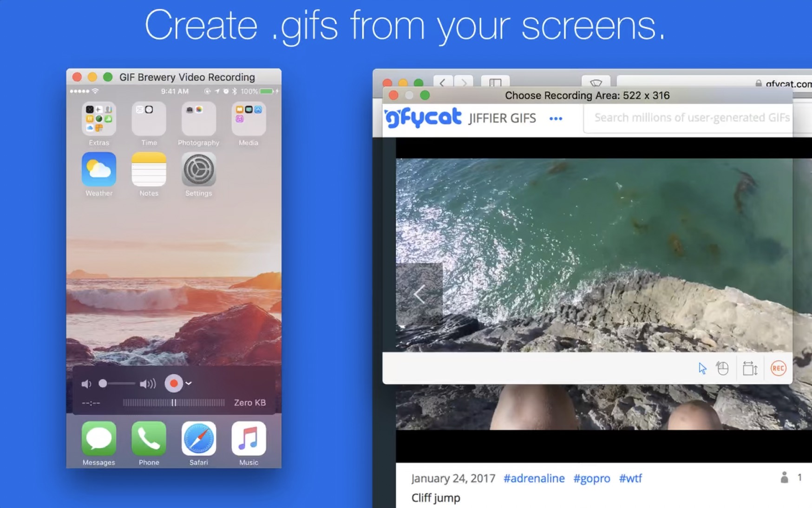The image size is (812, 508).
Task: Click the low volume speaker icon
Action: point(86,384)
